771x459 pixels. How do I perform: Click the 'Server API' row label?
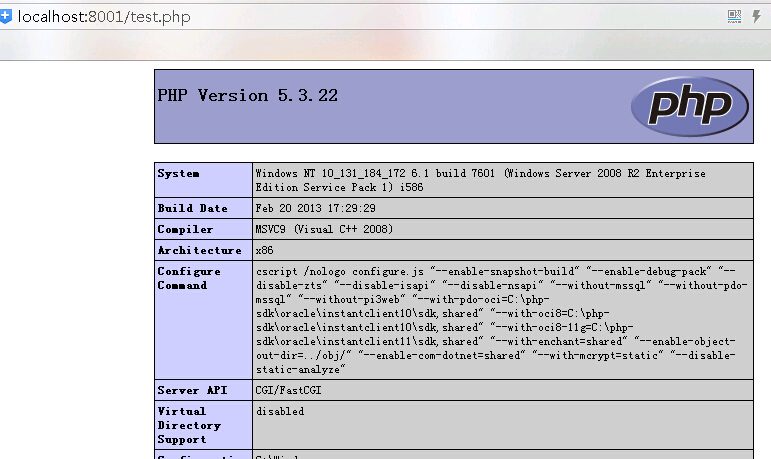coord(192,391)
